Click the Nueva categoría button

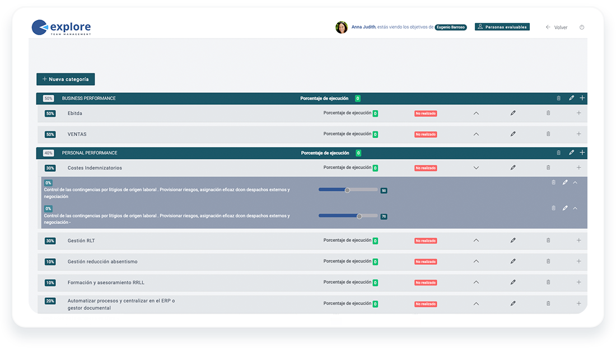[66, 80]
